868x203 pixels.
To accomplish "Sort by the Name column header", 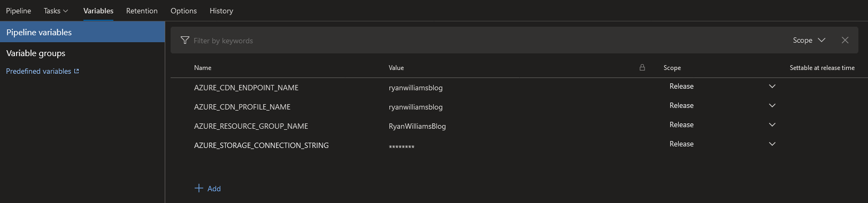I will click(x=203, y=68).
